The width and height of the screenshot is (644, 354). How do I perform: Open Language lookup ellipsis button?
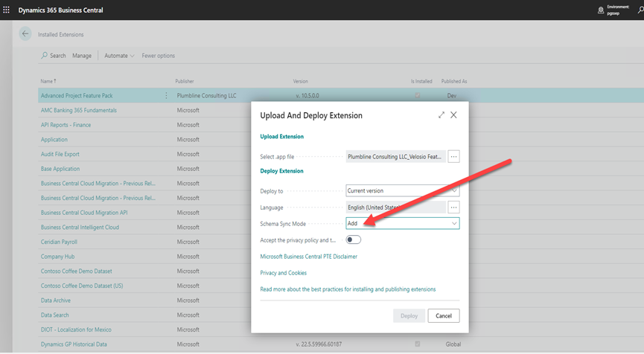(453, 207)
